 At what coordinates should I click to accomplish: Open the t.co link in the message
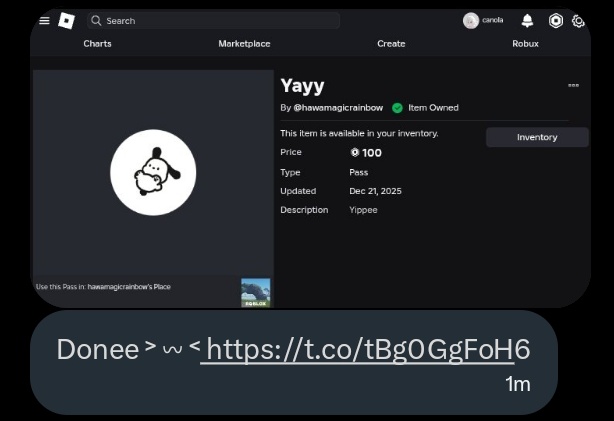pyautogui.click(x=368, y=349)
